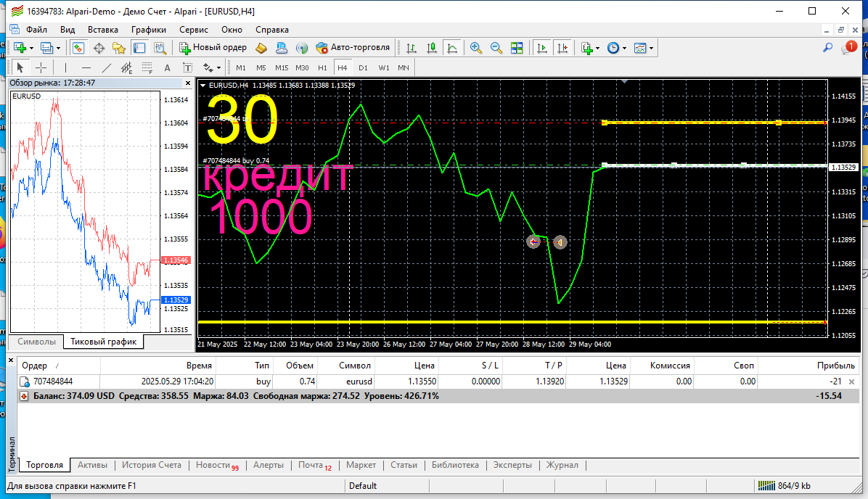Open search with the magnifier icon
The height and width of the screenshot is (499, 868).
827,48
